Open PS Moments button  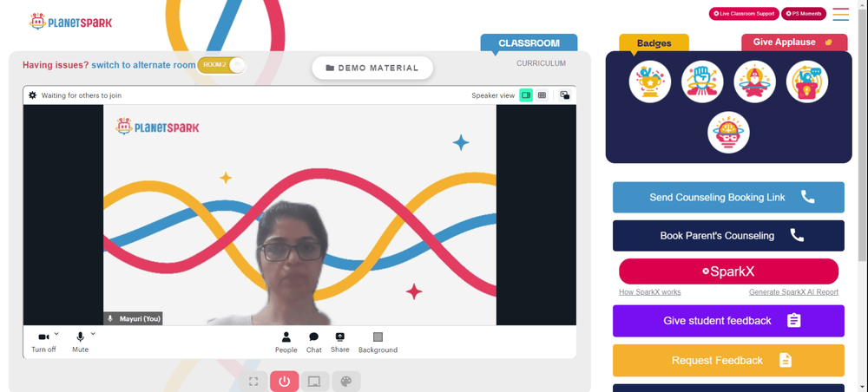click(804, 14)
